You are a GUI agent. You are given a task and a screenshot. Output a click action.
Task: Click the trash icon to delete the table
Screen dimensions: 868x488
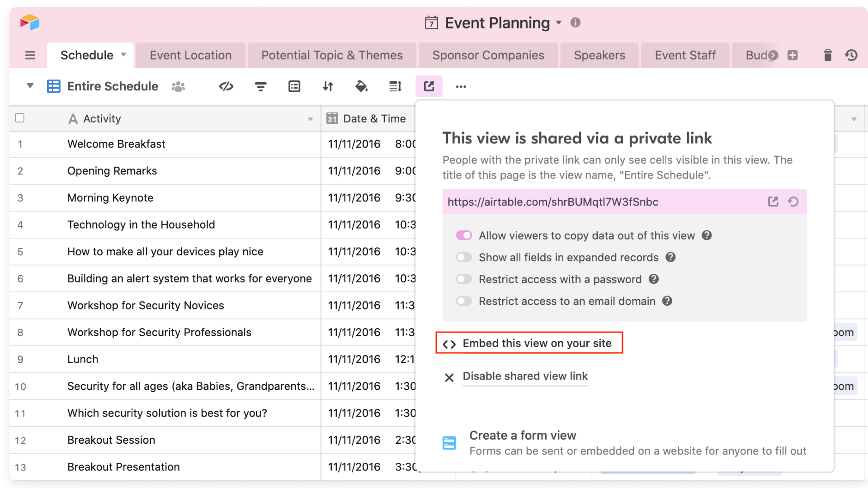(x=828, y=55)
